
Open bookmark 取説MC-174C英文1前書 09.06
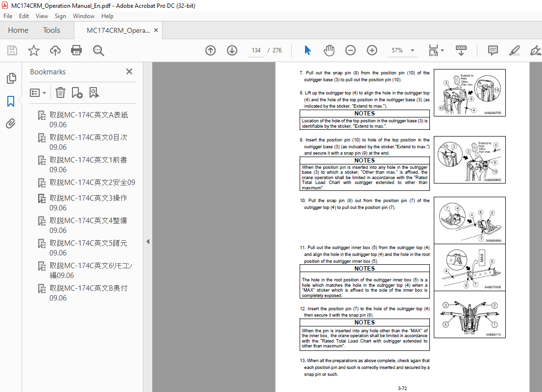click(88, 164)
